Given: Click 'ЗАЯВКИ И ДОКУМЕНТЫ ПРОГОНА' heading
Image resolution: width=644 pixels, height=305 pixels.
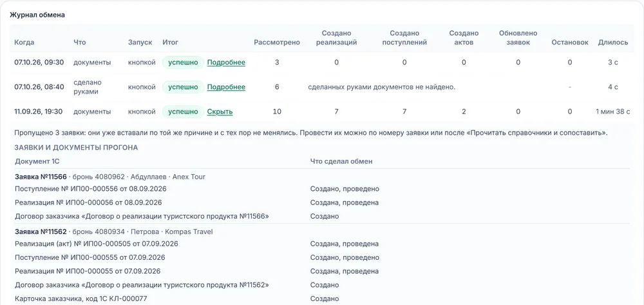Looking at the screenshot, I should click(76, 148).
